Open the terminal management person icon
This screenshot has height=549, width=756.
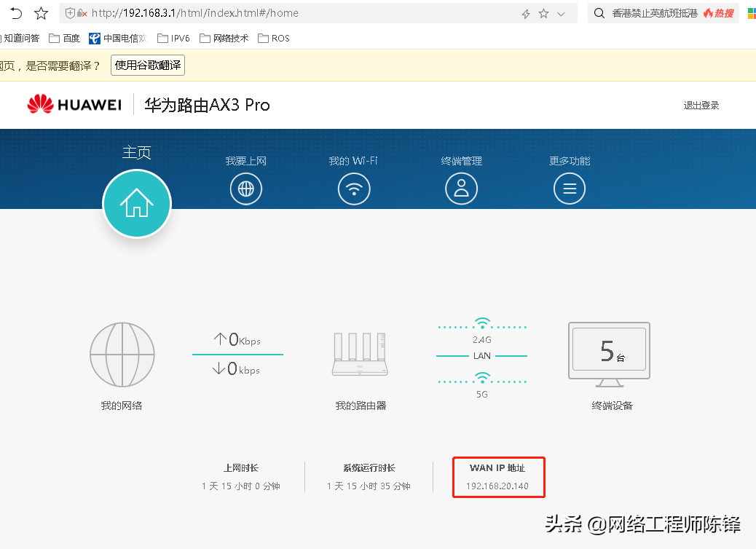(461, 189)
